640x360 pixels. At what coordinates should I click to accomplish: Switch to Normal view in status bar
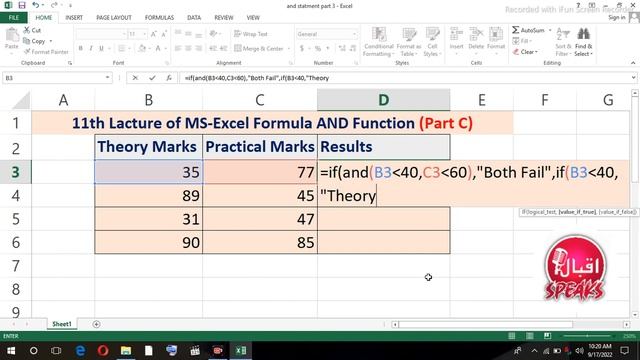(x=511, y=336)
